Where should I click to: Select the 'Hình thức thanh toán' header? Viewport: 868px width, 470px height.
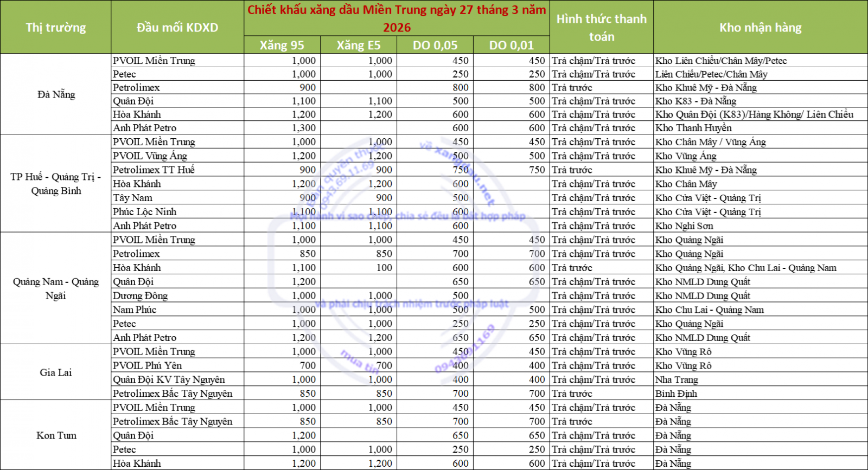click(x=601, y=27)
